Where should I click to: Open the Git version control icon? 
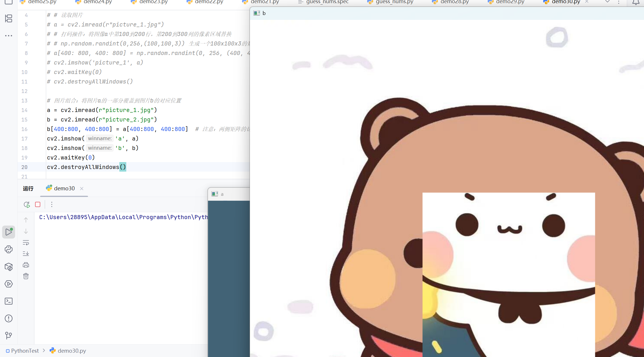9,335
